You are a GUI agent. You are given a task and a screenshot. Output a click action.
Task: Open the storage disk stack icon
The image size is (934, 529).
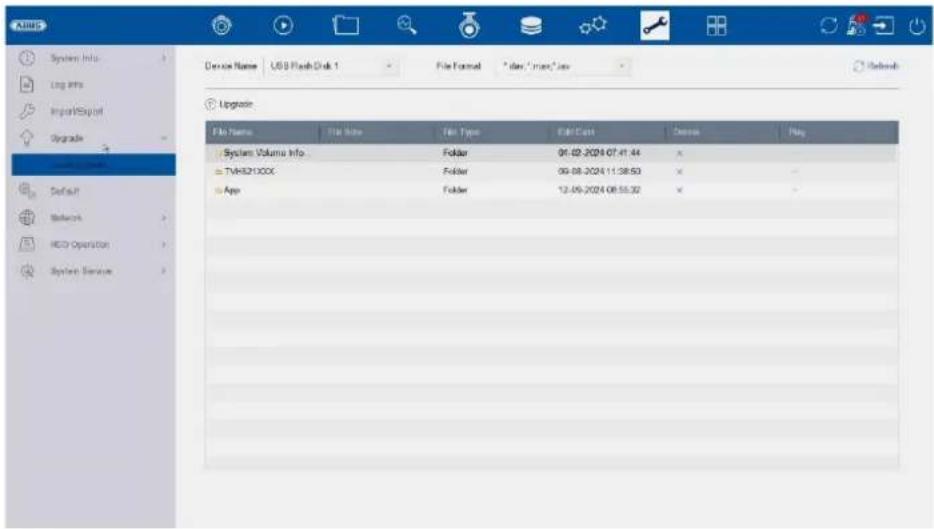[x=531, y=26]
